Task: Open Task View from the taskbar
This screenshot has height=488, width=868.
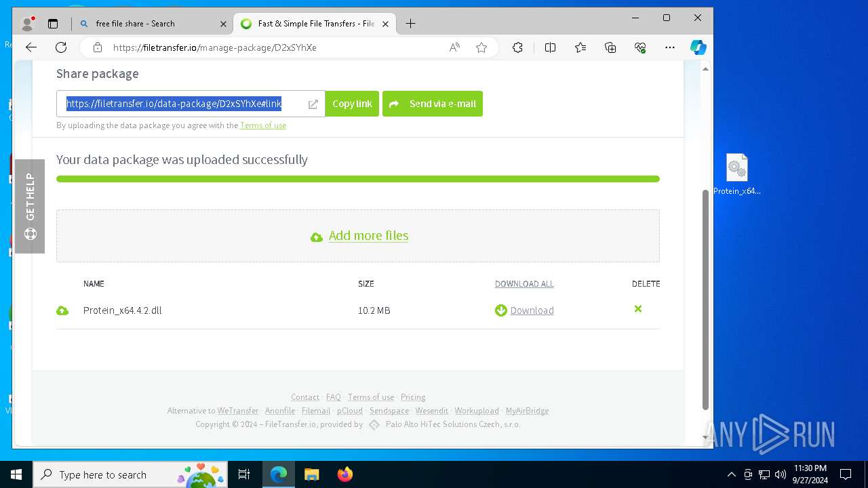Action: (245, 474)
